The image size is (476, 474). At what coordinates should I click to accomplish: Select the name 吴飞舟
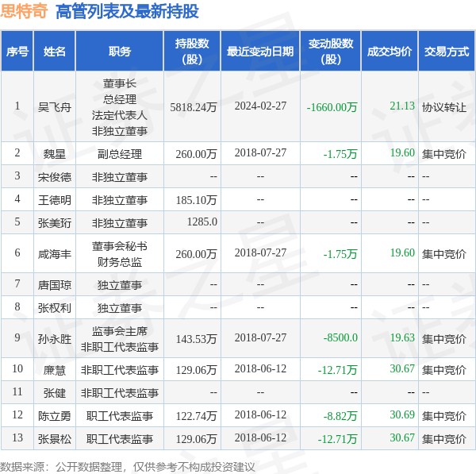pos(54,107)
